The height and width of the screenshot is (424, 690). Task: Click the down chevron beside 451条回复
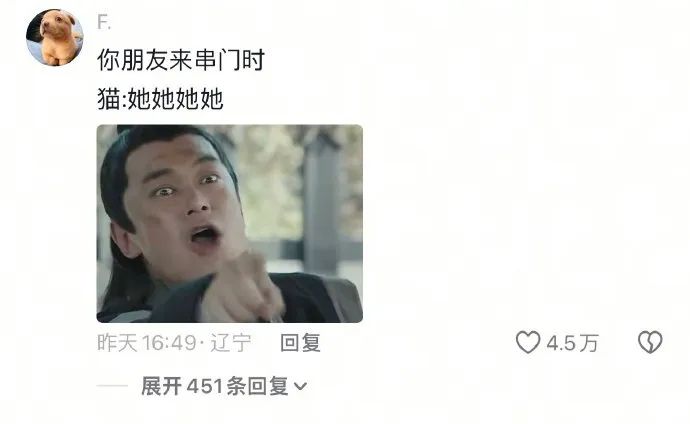(300, 386)
